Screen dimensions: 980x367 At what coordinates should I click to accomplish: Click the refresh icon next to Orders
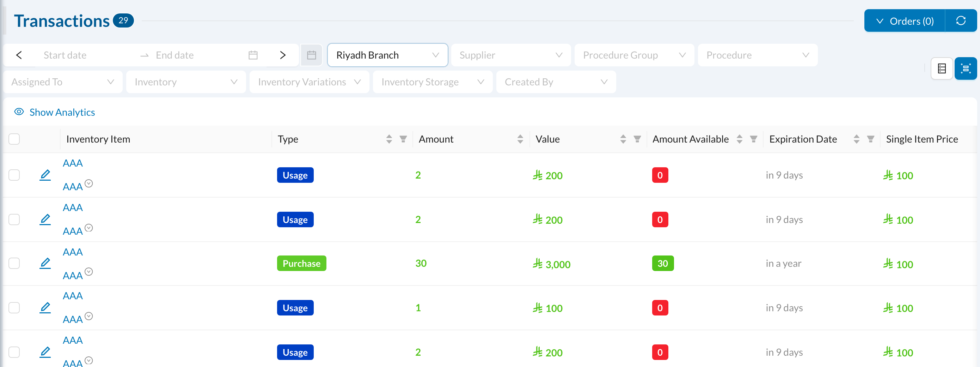click(x=961, y=21)
